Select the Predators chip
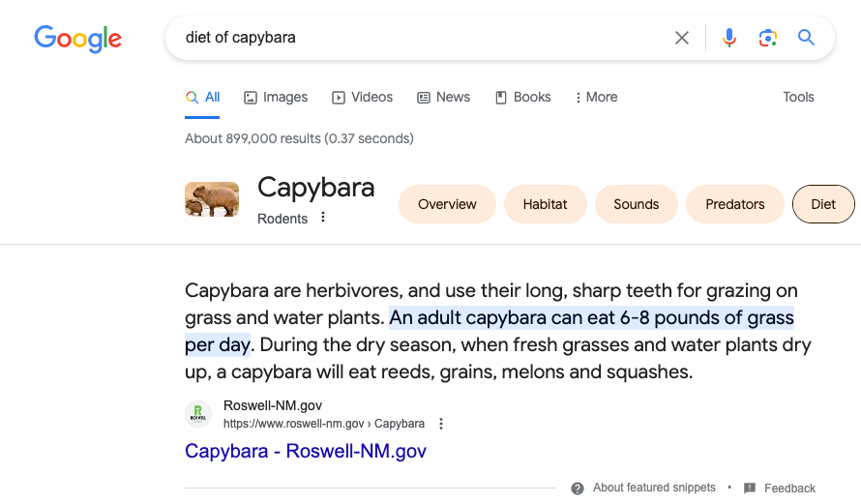The width and height of the screenshot is (861, 504). click(734, 204)
